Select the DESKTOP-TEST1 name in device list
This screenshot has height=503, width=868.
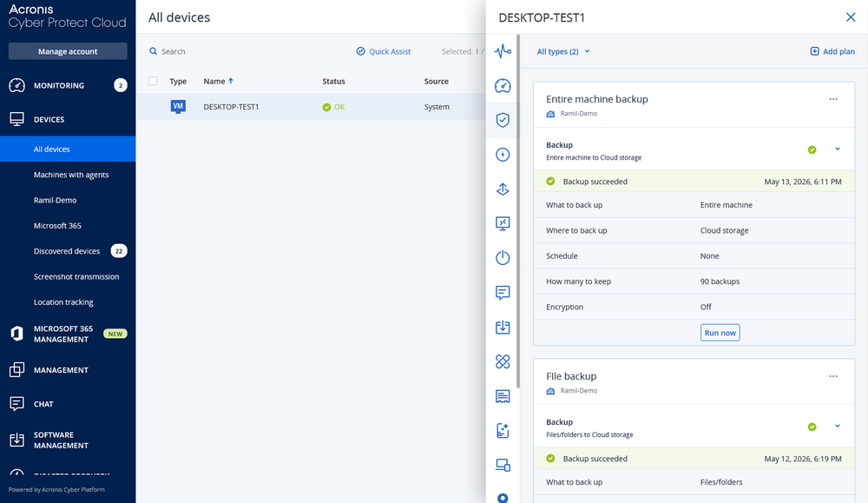(x=231, y=107)
